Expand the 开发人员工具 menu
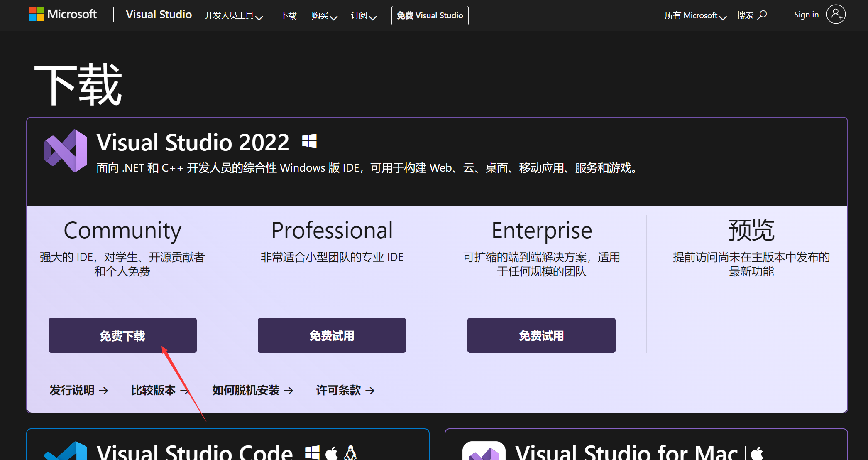 (x=234, y=16)
